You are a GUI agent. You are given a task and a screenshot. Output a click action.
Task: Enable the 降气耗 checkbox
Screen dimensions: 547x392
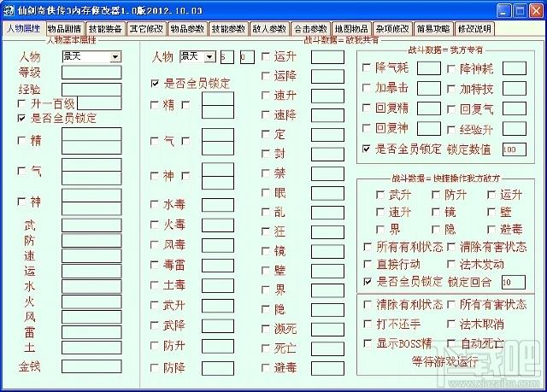(x=367, y=67)
